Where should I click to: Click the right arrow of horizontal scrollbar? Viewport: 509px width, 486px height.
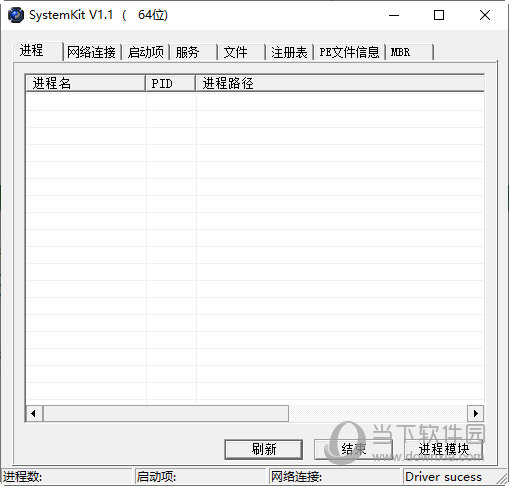(x=476, y=414)
